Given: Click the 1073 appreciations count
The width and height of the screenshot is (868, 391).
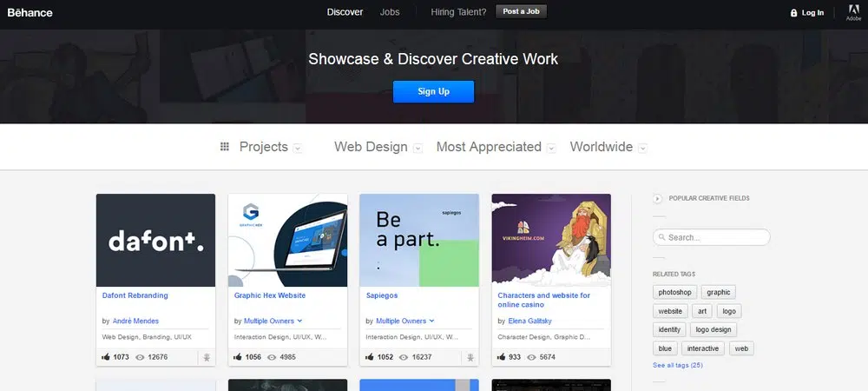Looking at the screenshot, I should (x=122, y=357).
